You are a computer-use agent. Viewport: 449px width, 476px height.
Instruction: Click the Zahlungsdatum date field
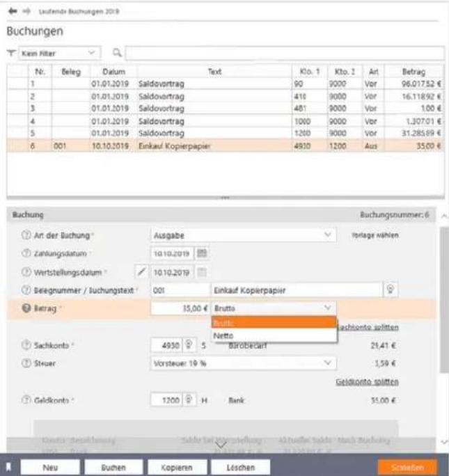[x=172, y=253]
